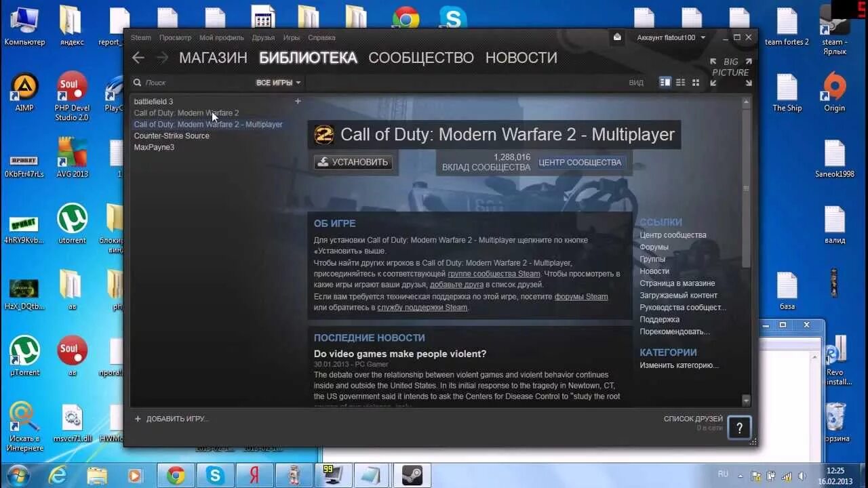Viewport: 868px width, 488px height.
Task: Open the Справка menu
Action: [x=321, y=37]
